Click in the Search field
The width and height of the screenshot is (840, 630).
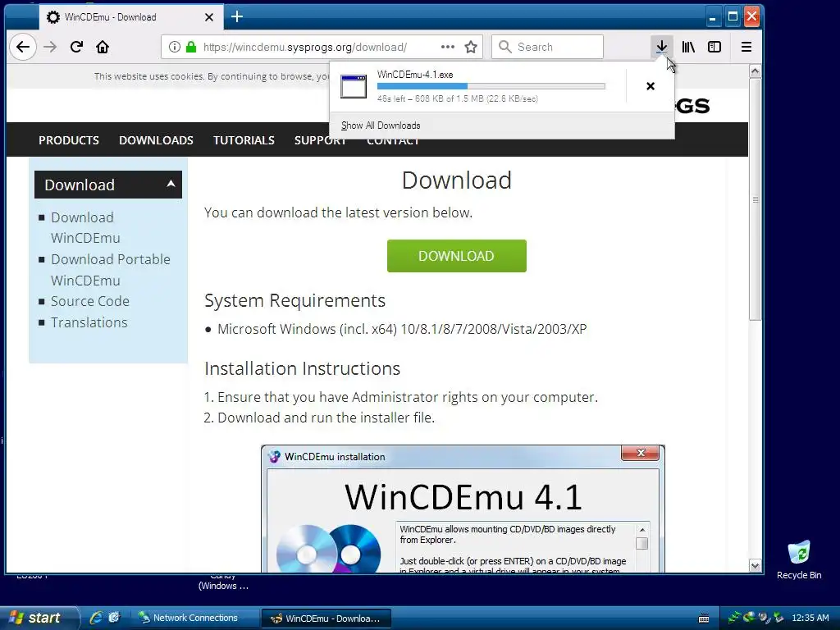[547, 47]
